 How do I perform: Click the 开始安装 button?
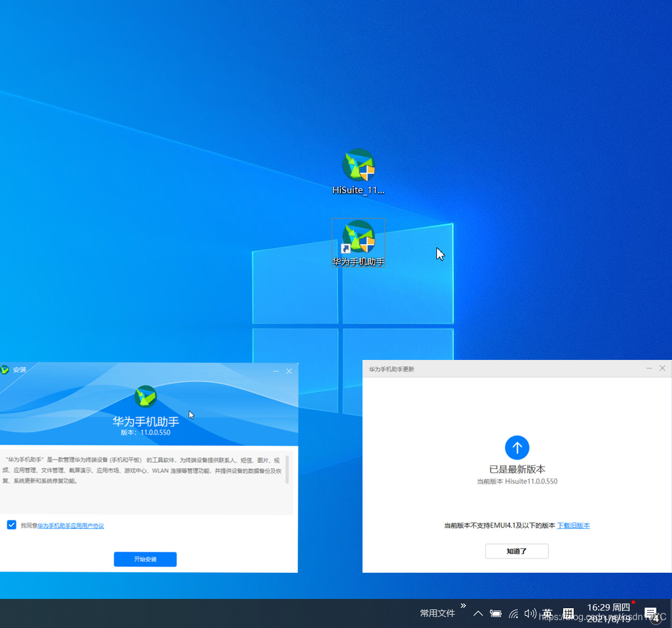[145, 559]
